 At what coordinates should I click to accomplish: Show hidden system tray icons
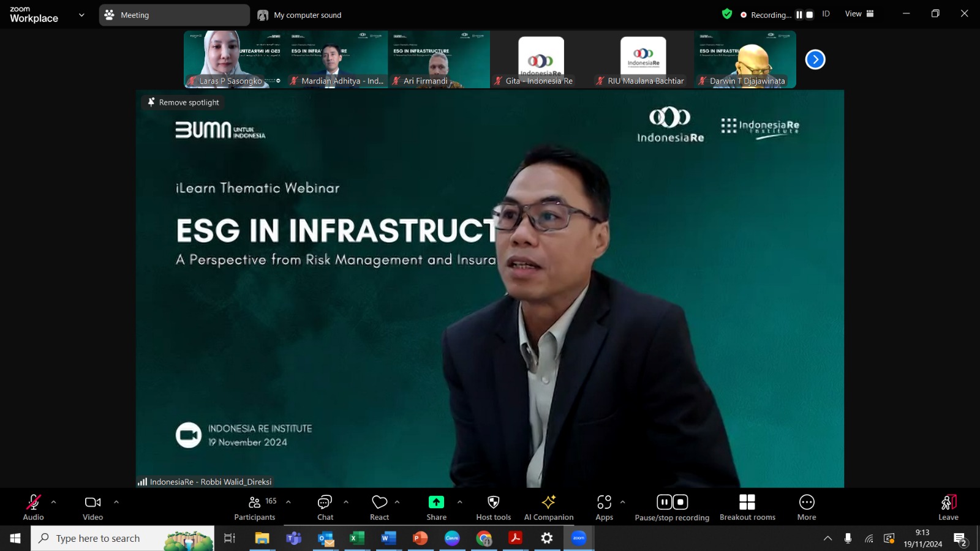point(827,538)
